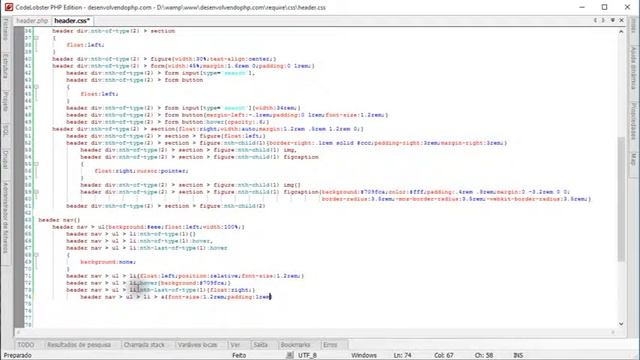
Task: Collapse the code fold at line 44
Action: pos(36,87)
